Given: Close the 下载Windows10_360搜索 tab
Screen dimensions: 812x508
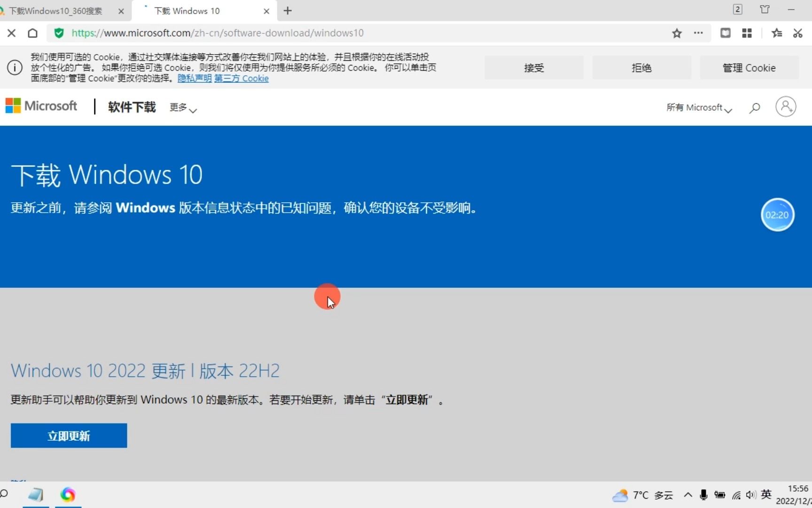Looking at the screenshot, I should (121, 11).
